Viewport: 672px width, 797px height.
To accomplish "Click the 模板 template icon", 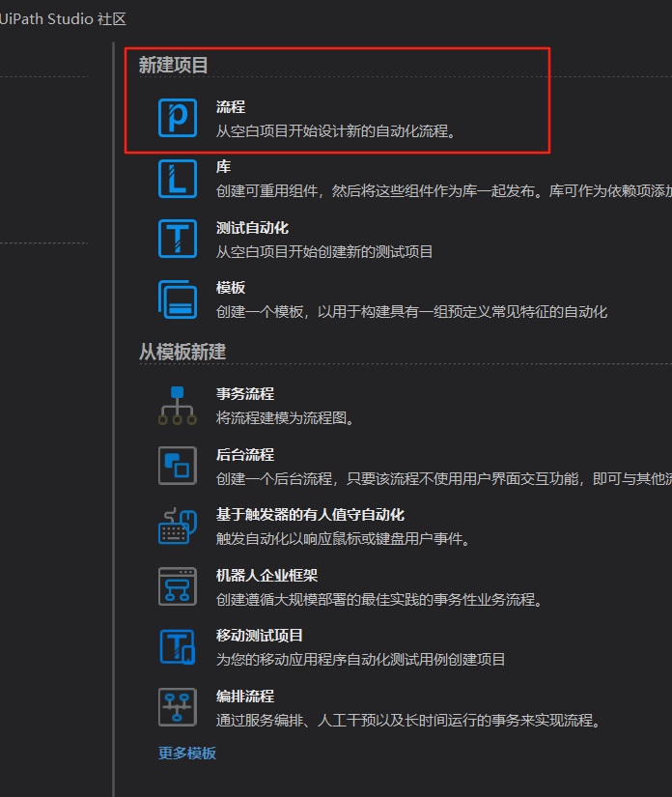I will click(x=178, y=299).
